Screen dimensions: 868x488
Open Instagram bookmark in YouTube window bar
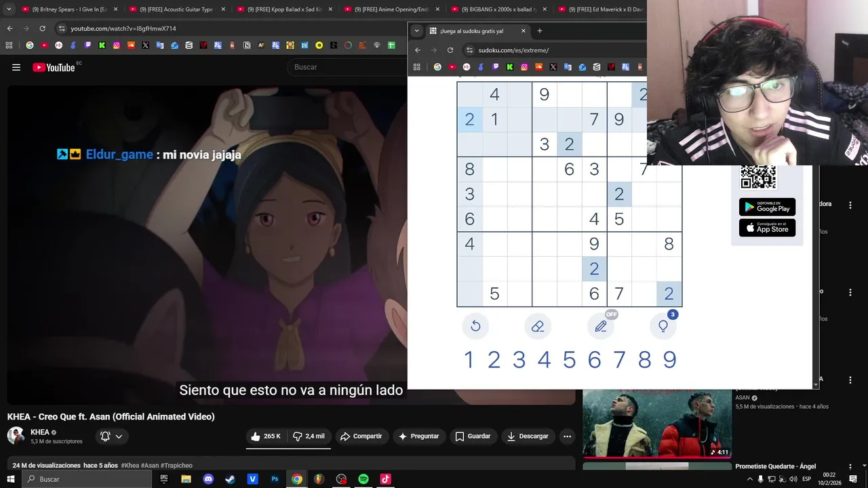pos(117,45)
